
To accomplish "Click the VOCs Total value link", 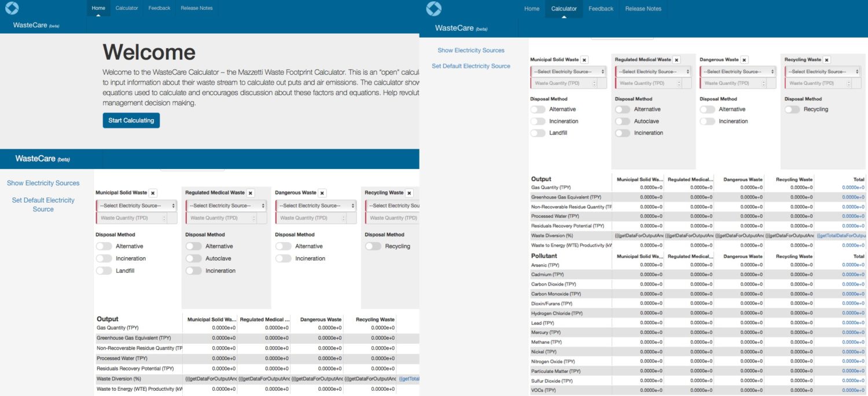I will click(853, 391).
